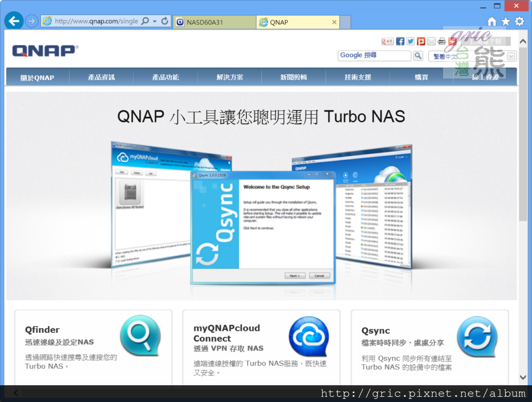The image size is (532, 402).
Task: Open browser Tools gear icon
Action: (519, 22)
